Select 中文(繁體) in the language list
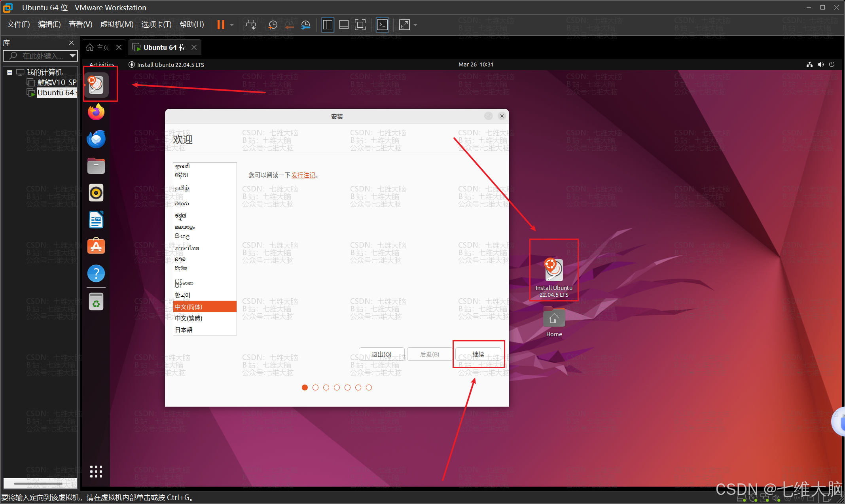 [189, 318]
